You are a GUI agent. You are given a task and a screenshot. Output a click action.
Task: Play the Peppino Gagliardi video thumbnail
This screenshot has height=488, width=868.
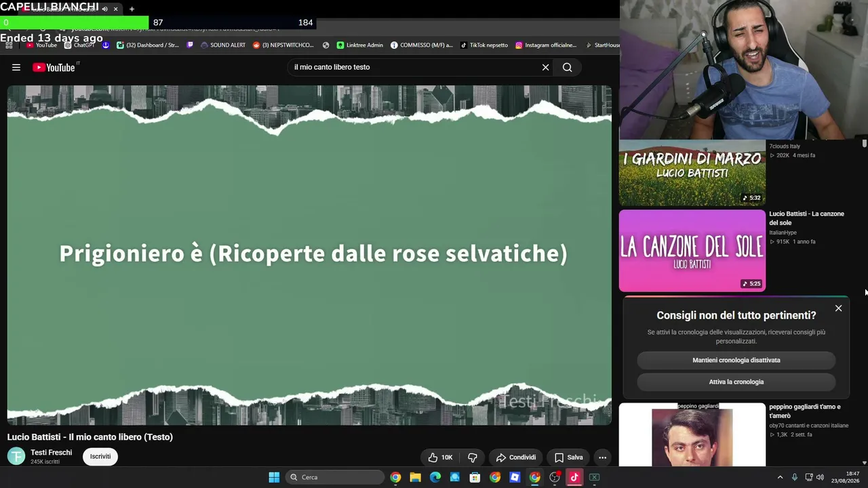click(692, 434)
